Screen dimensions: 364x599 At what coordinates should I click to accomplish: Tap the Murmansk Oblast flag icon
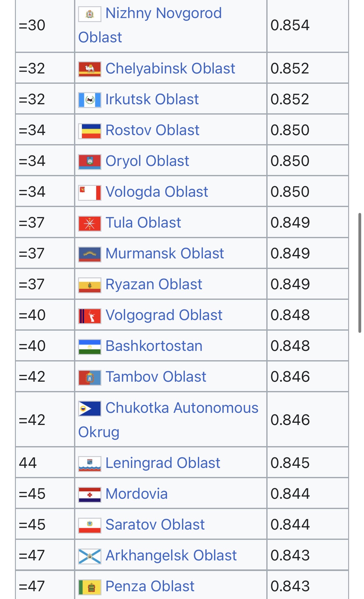click(90, 254)
